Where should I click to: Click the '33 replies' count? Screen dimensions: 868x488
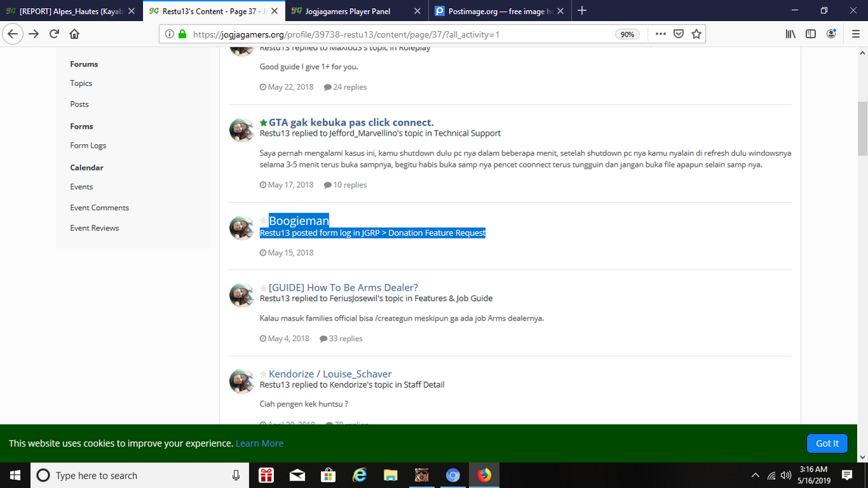341,339
